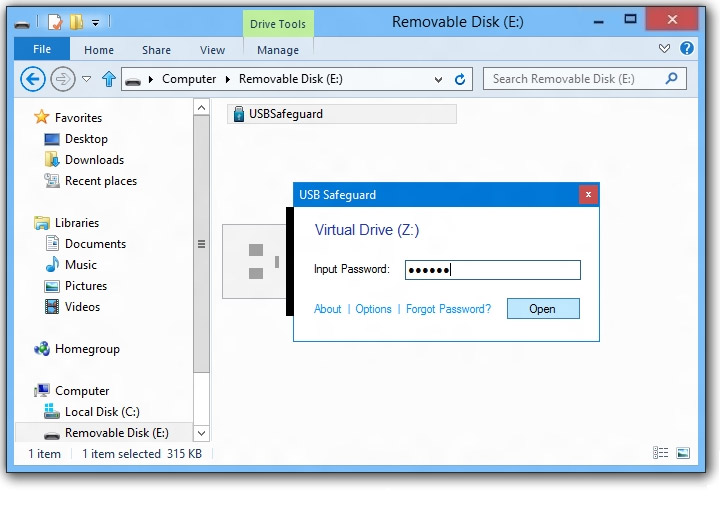
Task: Click Removable Disk (E:) breadcrumb
Action: pos(291,79)
